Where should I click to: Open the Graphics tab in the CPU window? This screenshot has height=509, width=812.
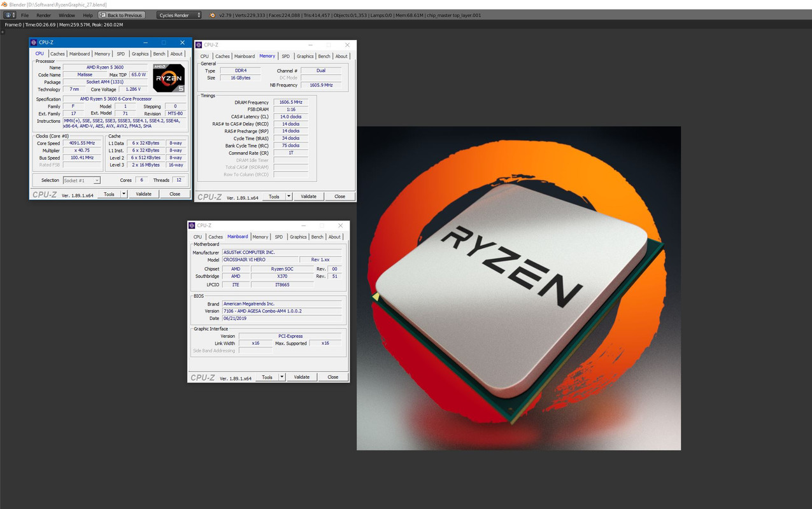click(x=140, y=54)
